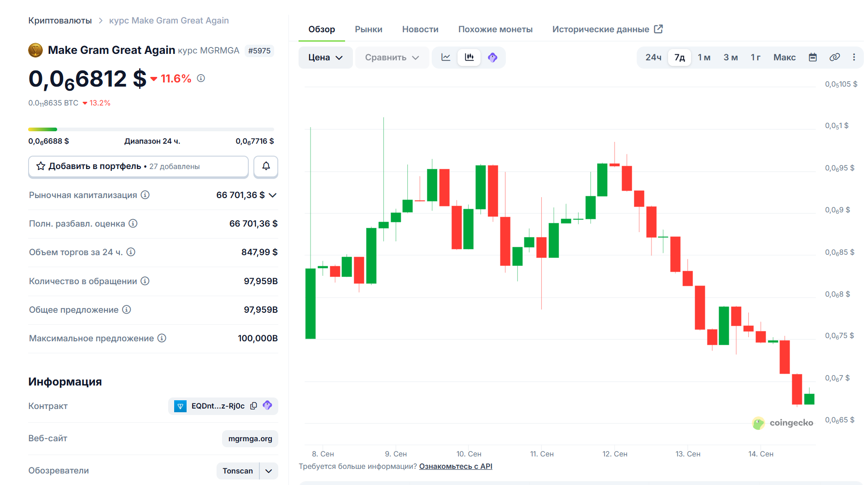The height and width of the screenshot is (485, 868).
Task: Click Добавить в портфель button
Action: pos(138,166)
